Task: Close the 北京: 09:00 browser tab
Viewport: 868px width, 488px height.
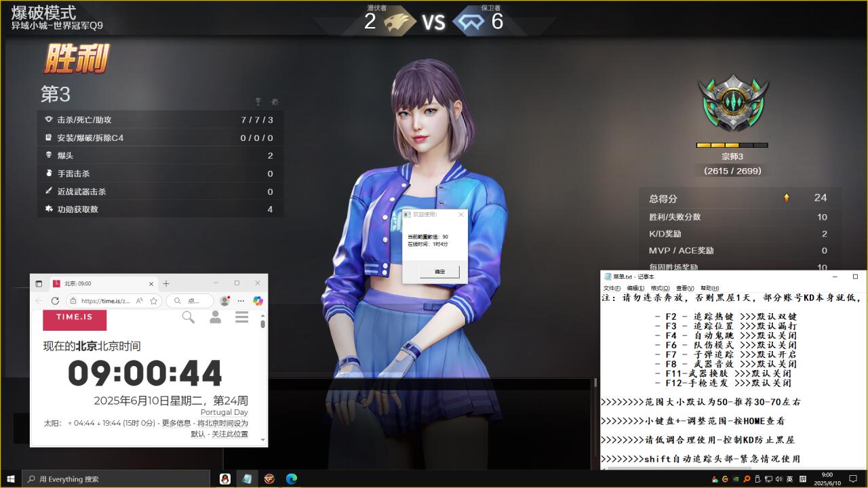Action: [151, 283]
